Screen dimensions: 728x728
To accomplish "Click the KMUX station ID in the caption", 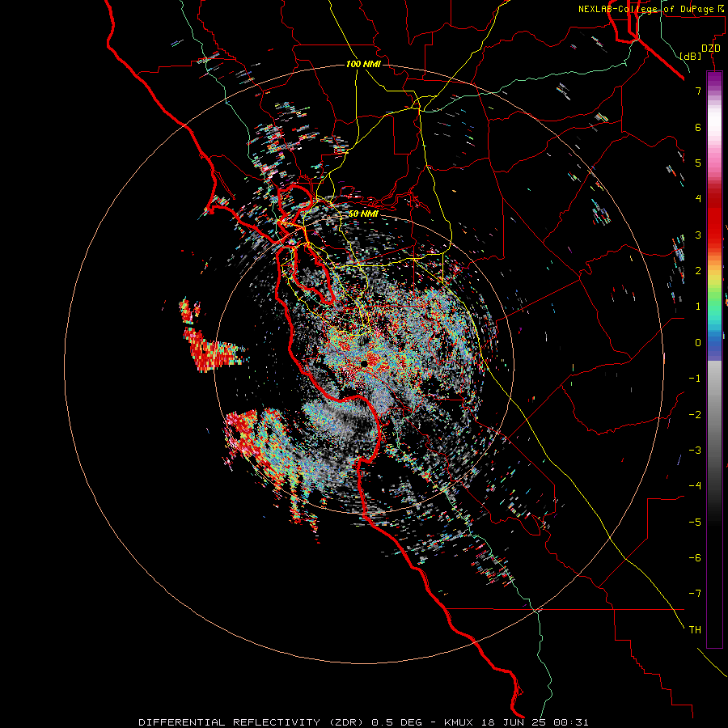I will pyautogui.click(x=459, y=722).
